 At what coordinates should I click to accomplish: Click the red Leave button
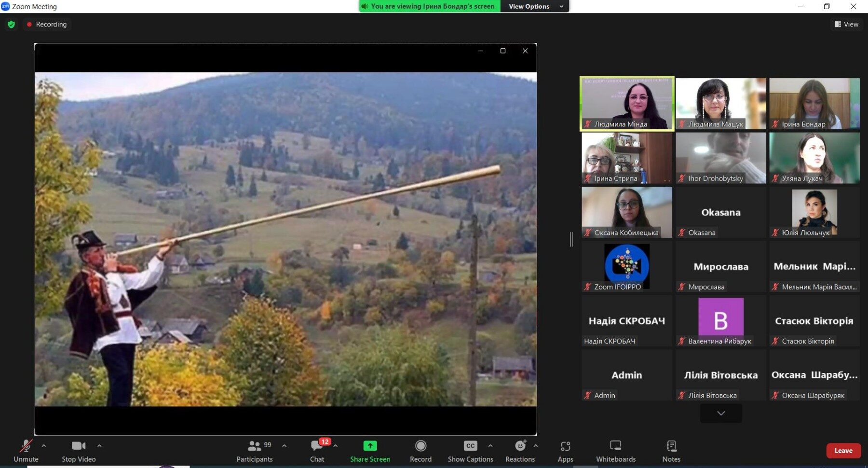pyautogui.click(x=843, y=451)
